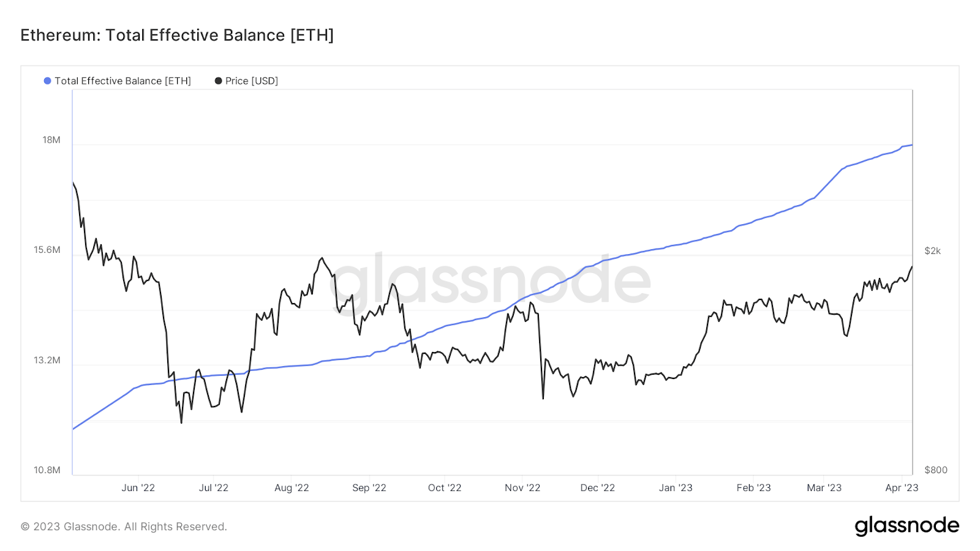The height and width of the screenshot is (551, 980).
Task: Select the 18M left axis label
Action: point(51,140)
